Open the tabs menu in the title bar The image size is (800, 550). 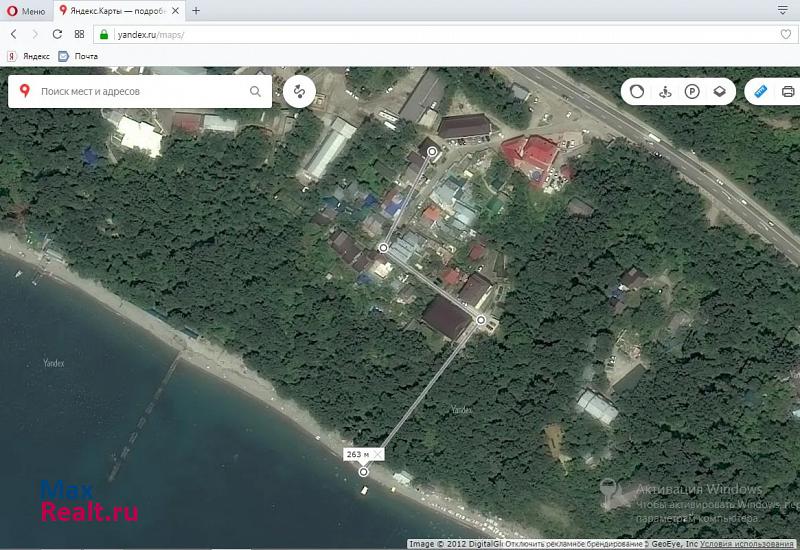[x=781, y=11]
